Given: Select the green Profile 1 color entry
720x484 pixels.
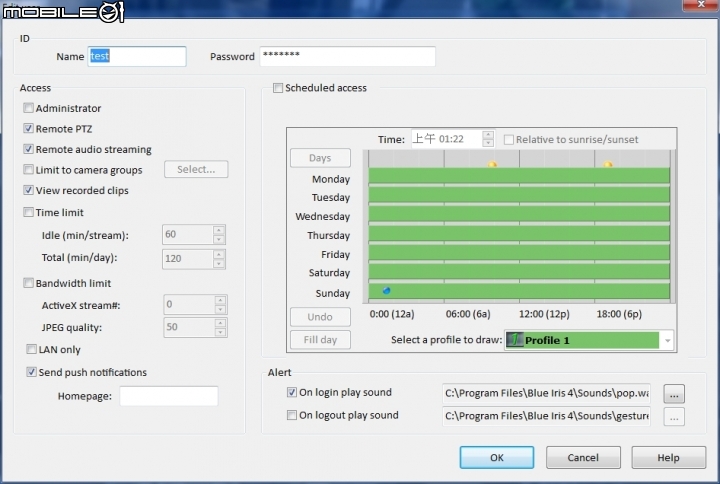Looking at the screenshot, I should [x=583, y=340].
